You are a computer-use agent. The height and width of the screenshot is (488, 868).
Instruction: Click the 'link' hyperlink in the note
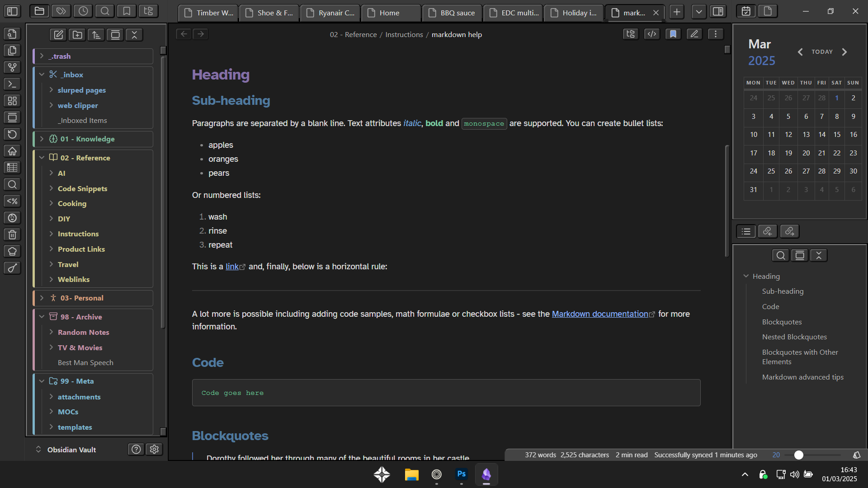point(232,266)
